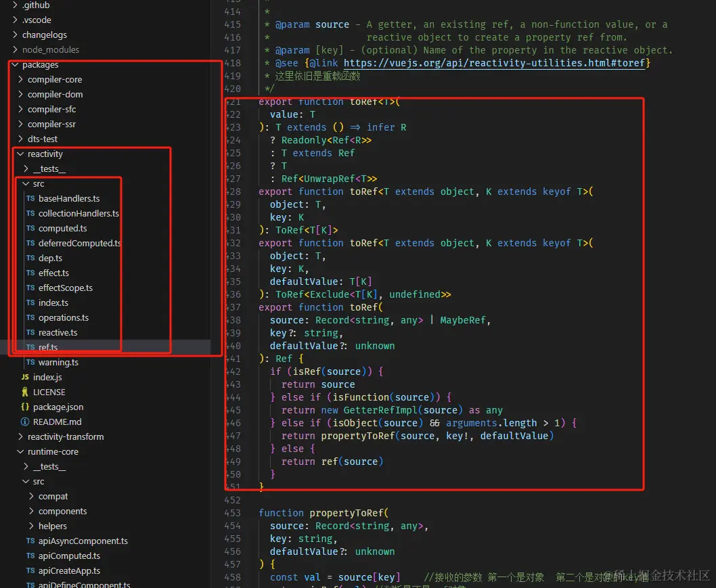Expand the .github folder chevron
This screenshot has width=716, height=588.
click(x=15, y=5)
